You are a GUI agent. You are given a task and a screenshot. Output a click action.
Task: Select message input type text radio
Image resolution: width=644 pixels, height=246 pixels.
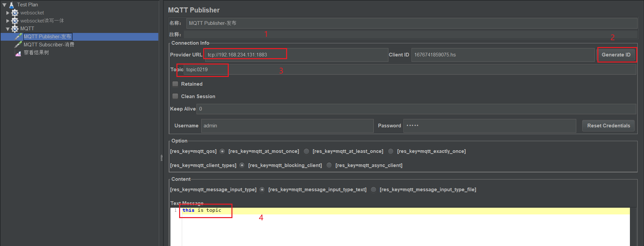click(x=262, y=190)
